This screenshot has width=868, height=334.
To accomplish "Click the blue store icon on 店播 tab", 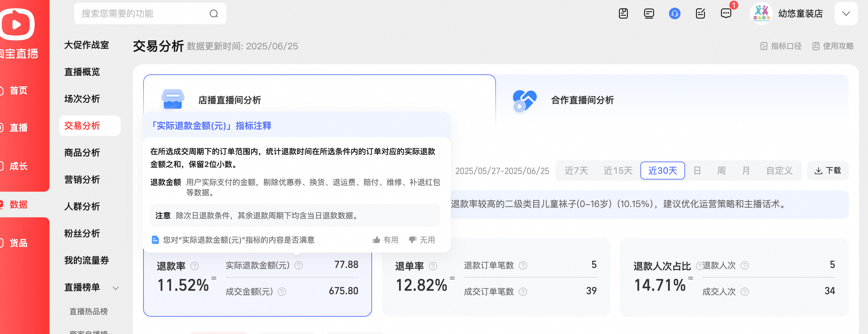I will [172, 99].
